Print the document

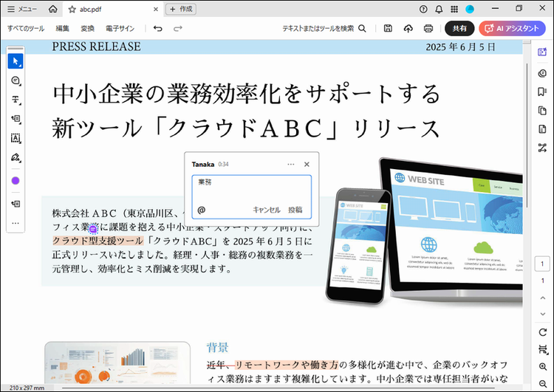coord(428,29)
